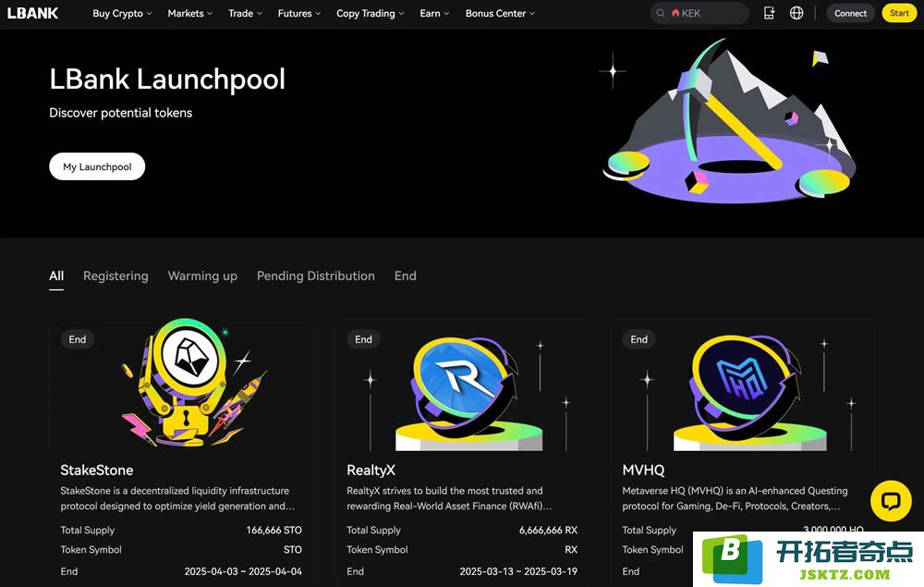Click the search magnifier icon
This screenshot has width=924, height=587.
[x=661, y=13]
